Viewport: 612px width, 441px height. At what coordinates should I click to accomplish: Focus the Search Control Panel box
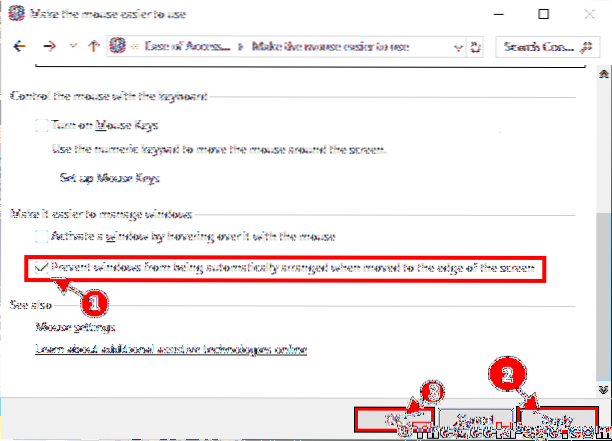[x=547, y=47]
